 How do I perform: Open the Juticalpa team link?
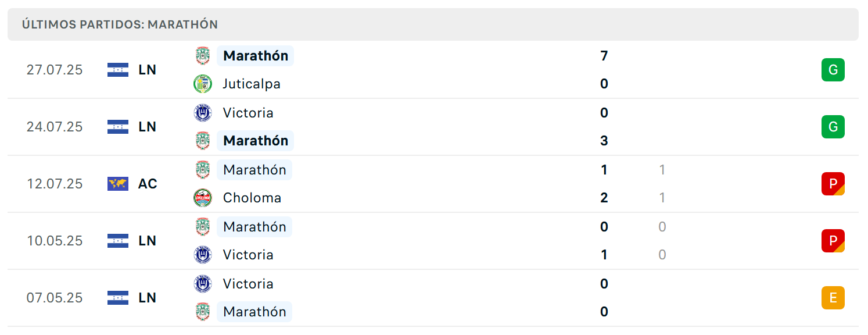(x=252, y=84)
